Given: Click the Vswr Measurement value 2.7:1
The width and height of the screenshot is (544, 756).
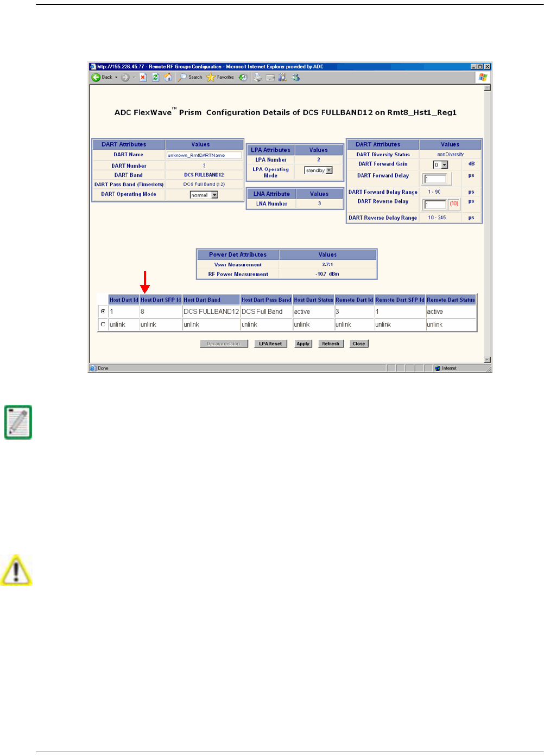Looking at the screenshot, I should coord(327,264).
